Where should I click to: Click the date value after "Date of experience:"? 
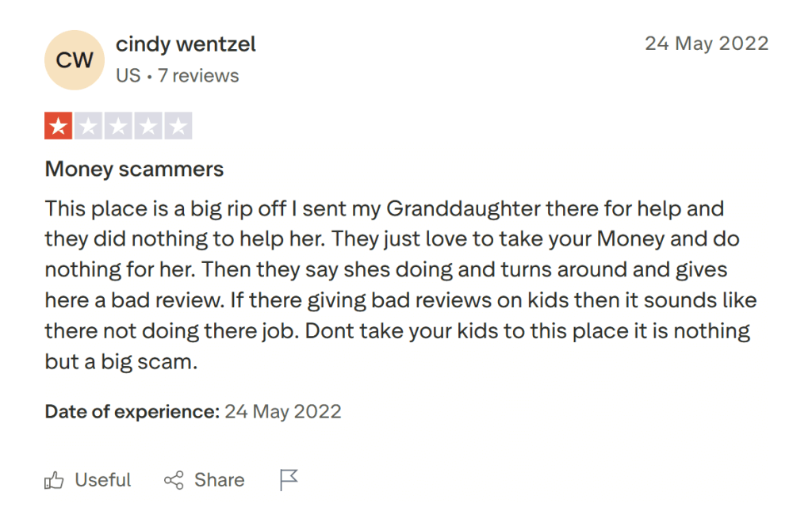tap(283, 412)
